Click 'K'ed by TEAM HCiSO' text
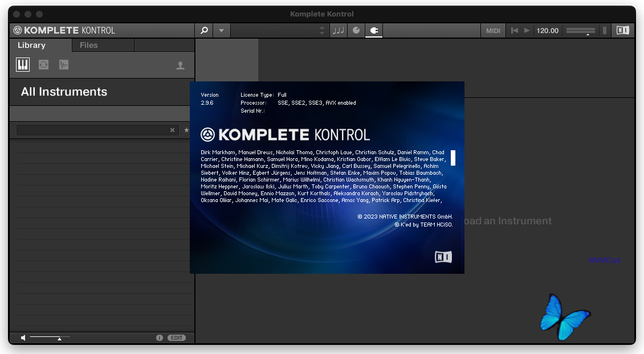The image size is (644, 354). tap(423, 225)
